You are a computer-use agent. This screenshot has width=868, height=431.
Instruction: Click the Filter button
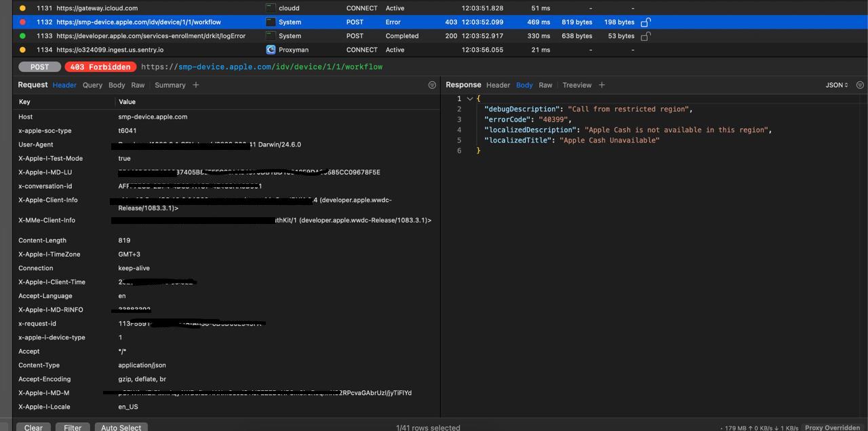[x=73, y=428]
